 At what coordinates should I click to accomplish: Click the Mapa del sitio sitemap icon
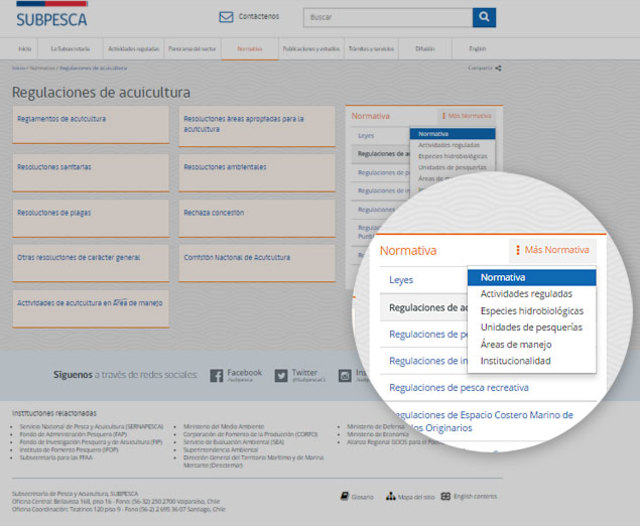391,496
